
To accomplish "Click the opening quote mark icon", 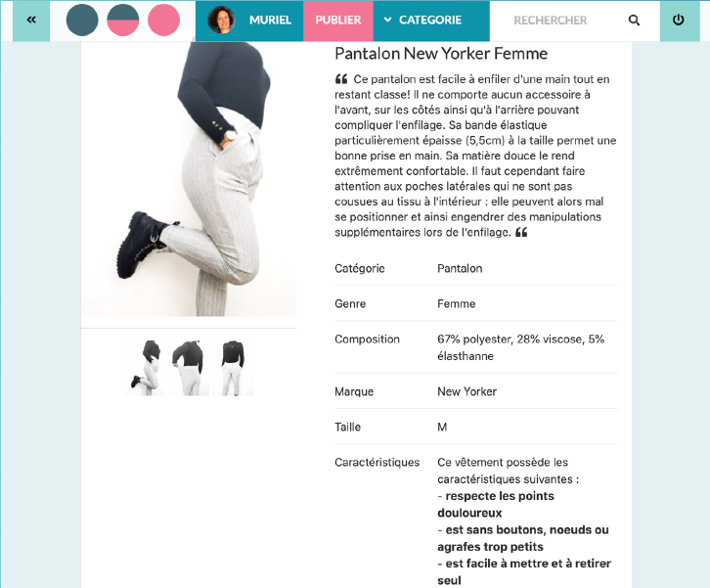I will [x=341, y=79].
